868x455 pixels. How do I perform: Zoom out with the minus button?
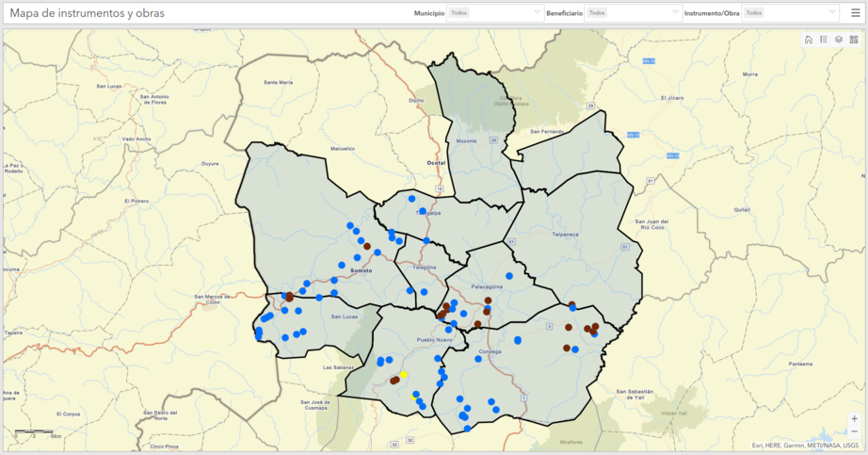tap(854, 432)
